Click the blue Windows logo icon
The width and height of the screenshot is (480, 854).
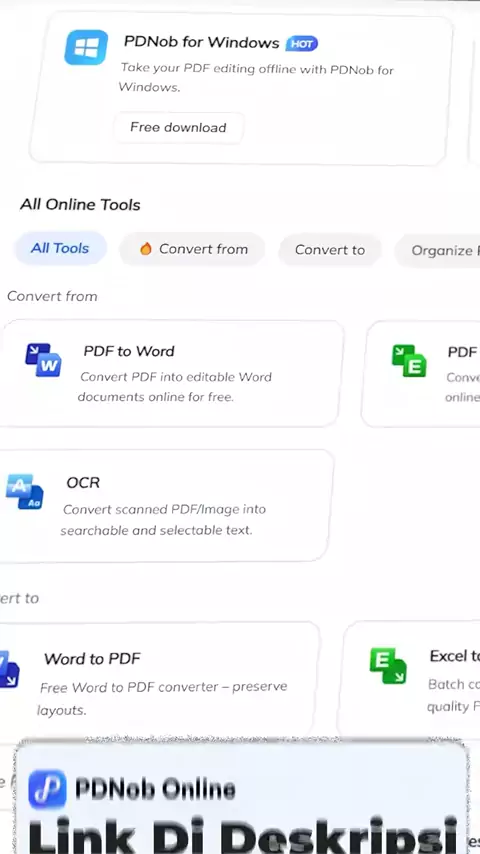pos(86,47)
